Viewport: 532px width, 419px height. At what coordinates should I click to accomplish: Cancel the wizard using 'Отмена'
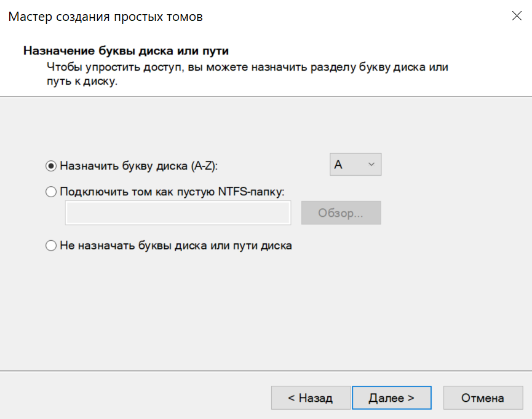point(483,397)
